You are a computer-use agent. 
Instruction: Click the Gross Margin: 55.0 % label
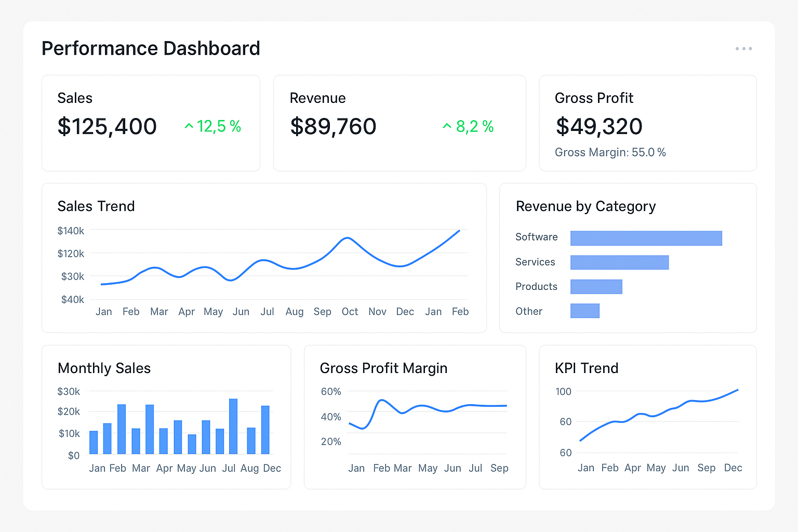[x=610, y=152]
